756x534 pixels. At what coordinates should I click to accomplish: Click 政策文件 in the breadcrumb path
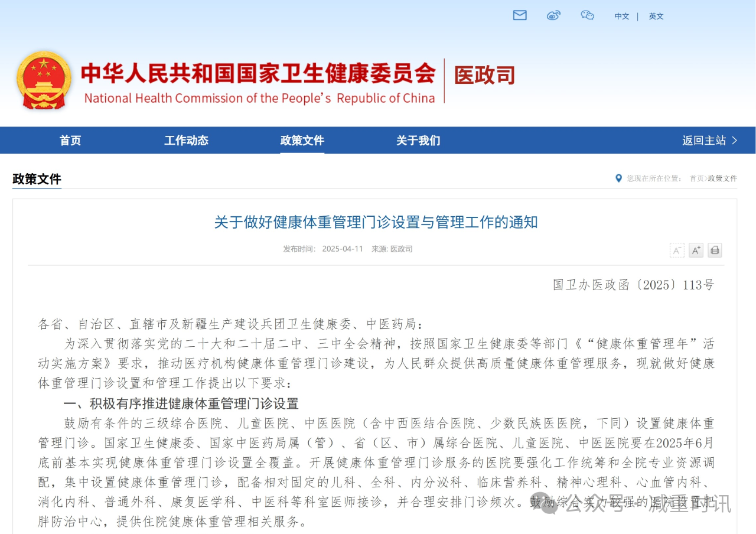[722, 178]
